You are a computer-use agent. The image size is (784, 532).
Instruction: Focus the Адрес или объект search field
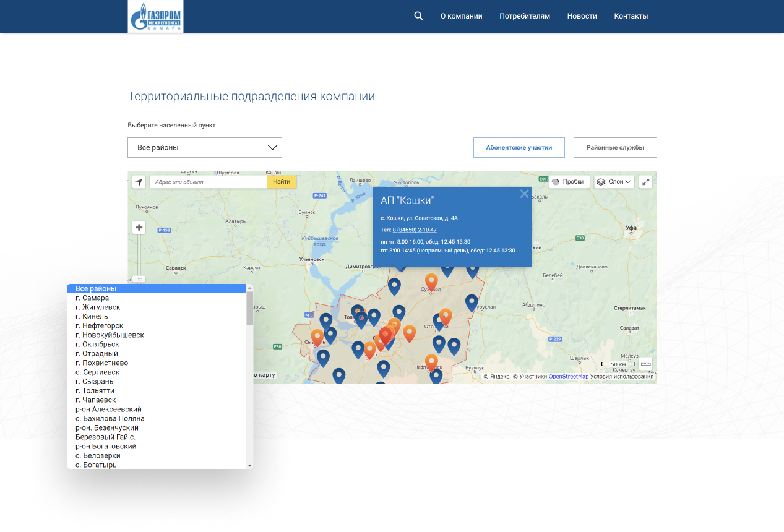pos(209,182)
